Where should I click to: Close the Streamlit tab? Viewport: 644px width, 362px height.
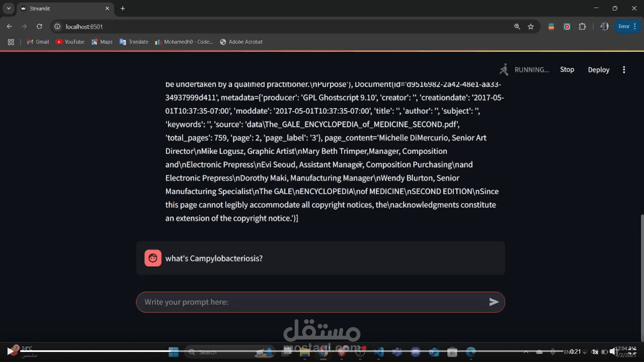tap(107, 8)
